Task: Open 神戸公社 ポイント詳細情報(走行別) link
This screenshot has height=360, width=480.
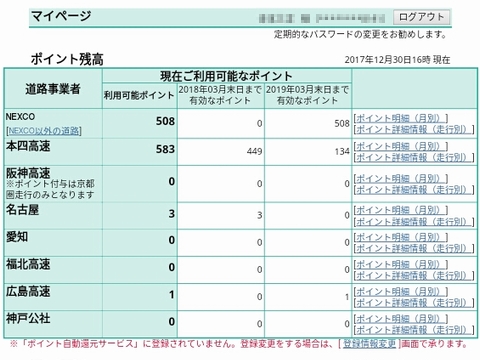Action: coord(414,330)
